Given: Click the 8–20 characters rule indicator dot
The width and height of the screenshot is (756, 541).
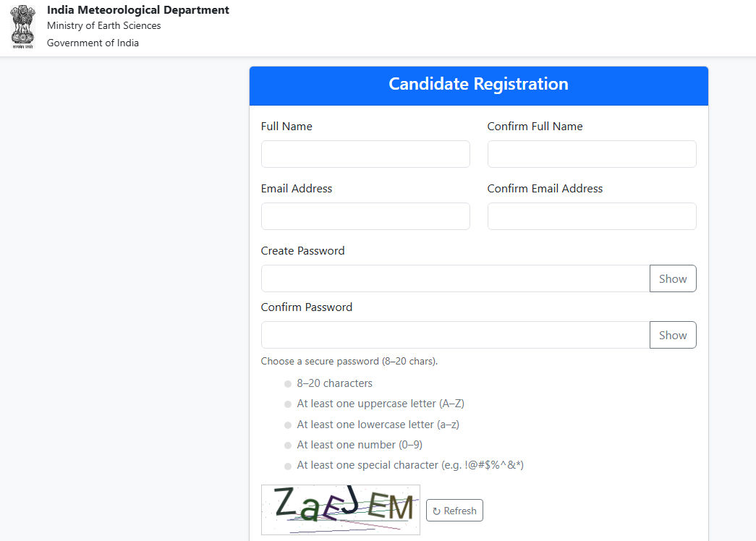Looking at the screenshot, I should pos(288,385).
